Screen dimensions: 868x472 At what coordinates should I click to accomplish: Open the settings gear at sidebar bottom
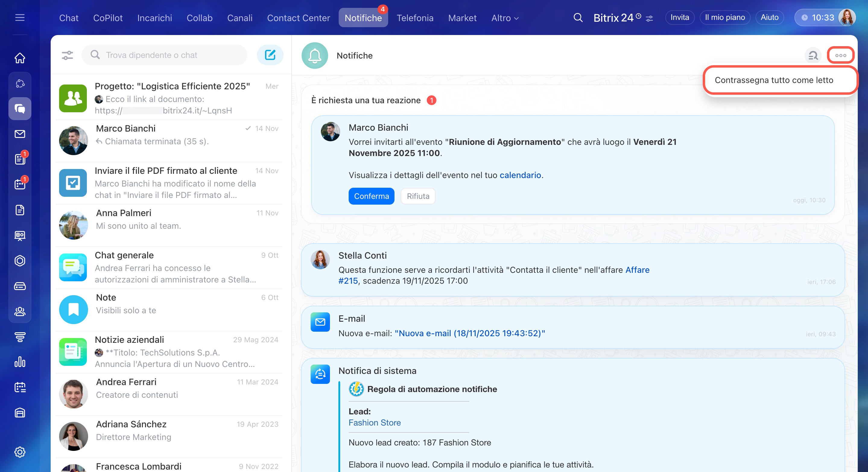(x=20, y=452)
